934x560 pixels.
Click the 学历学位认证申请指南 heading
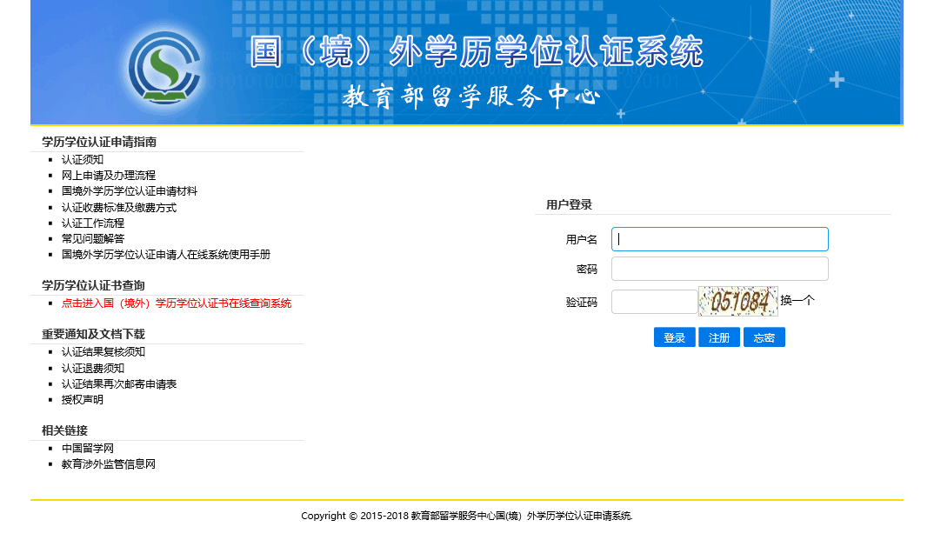pos(99,142)
